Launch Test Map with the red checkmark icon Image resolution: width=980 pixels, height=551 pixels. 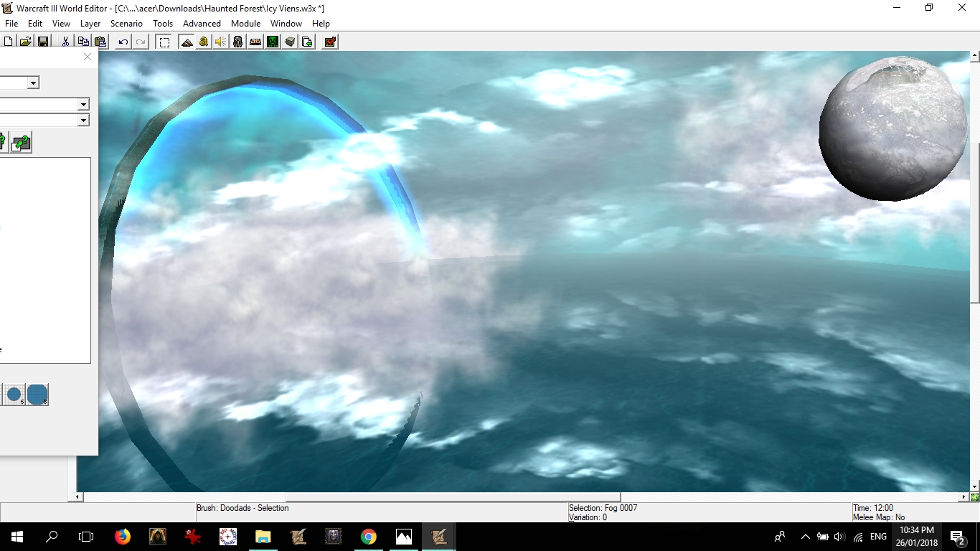pyautogui.click(x=330, y=42)
